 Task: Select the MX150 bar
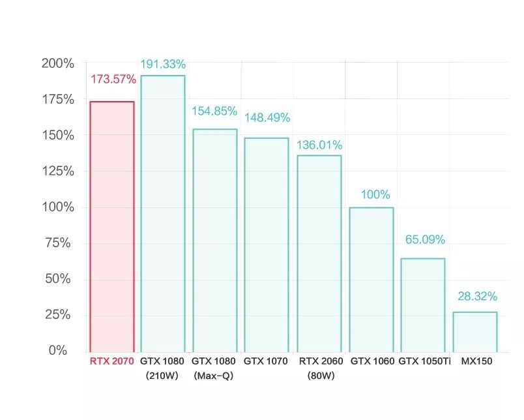click(x=475, y=332)
